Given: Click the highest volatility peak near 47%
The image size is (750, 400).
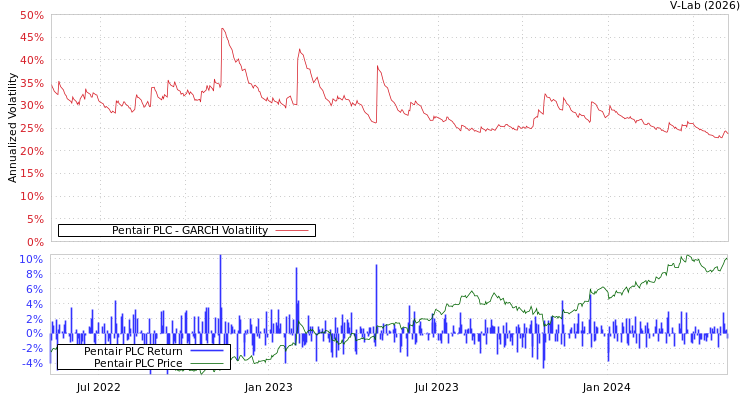Looking at the screenshot, I should [x=222, y=28].
